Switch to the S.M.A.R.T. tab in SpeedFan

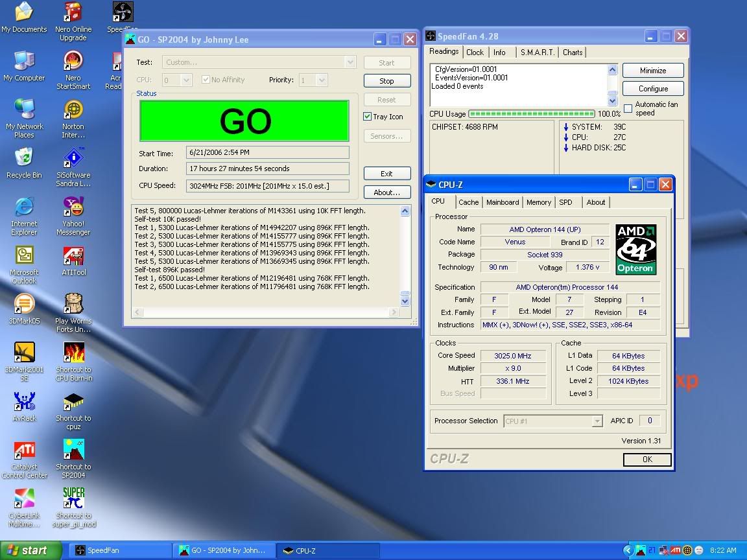point(537,52)
